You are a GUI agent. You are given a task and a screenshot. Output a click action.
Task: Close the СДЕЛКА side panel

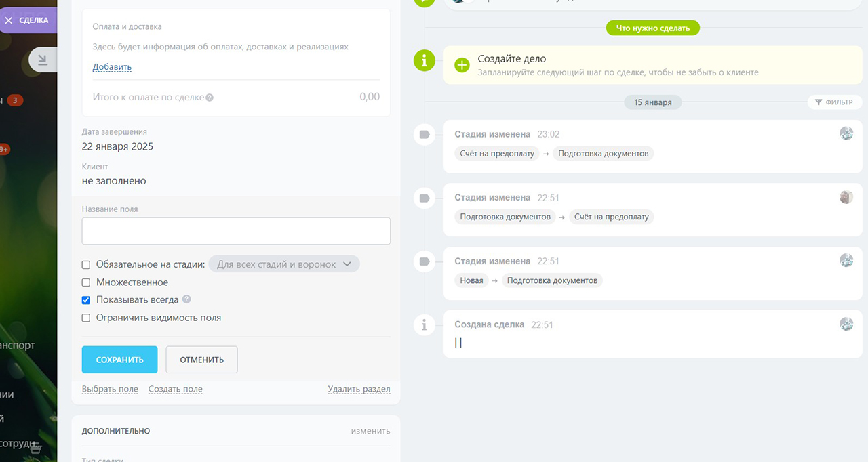pyautogui.click(x=9, y=20)
